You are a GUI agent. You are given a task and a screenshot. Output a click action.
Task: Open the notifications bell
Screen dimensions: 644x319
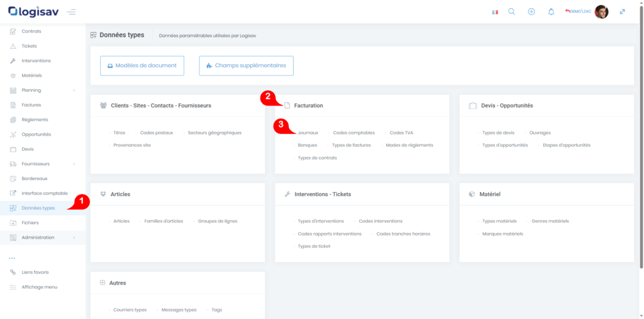click(x=551, y=11)
